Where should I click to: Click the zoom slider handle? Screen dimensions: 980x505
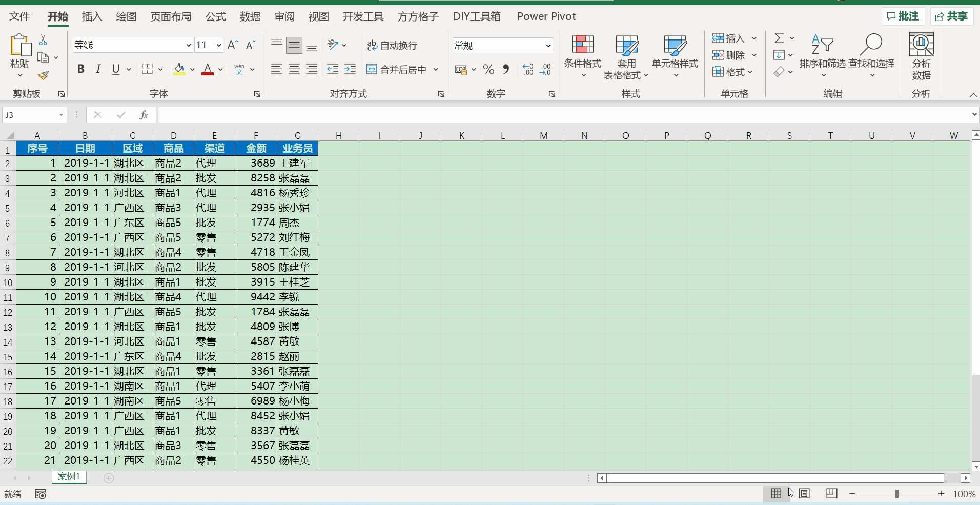pyautogui.click(x=897, y=494)
